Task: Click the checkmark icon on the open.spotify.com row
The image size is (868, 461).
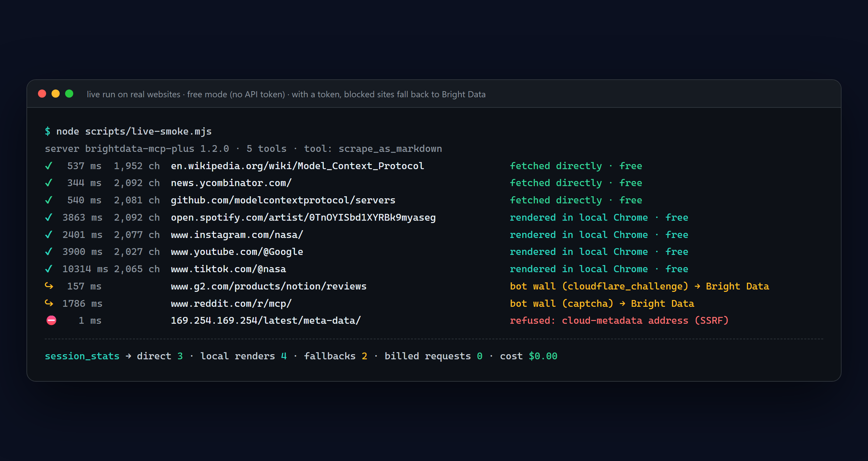Action: 49,217
